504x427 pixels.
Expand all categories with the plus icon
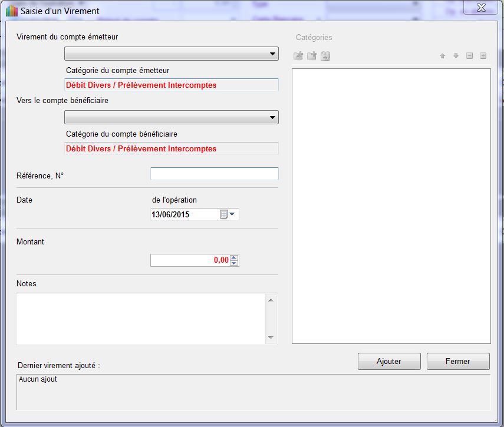pyautogui.click(x=483, y=56)
